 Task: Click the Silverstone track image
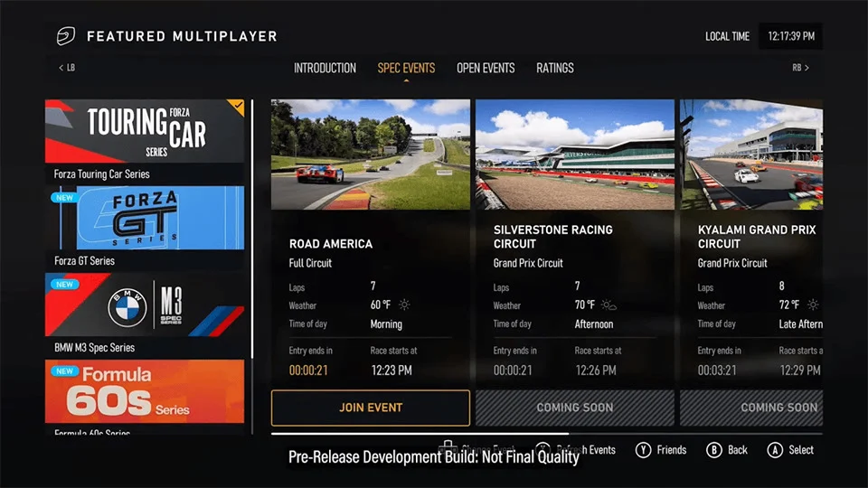575,155
